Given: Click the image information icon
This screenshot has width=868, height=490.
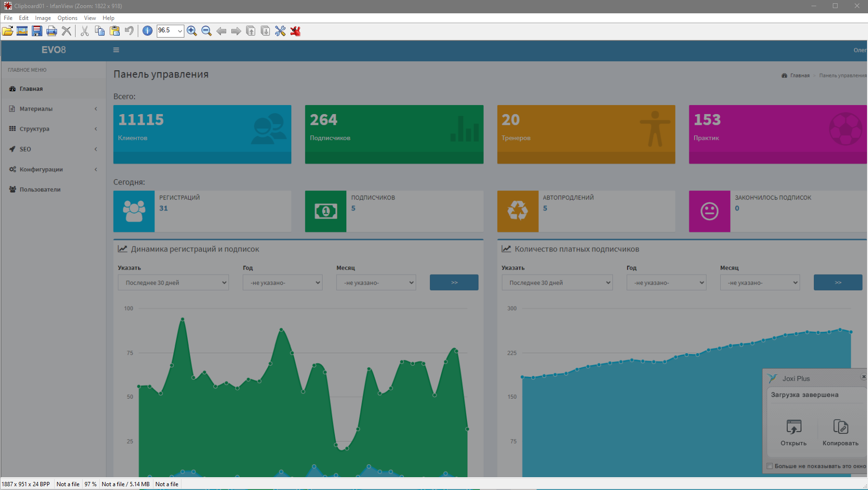Looking at the screenshot, I should [x=147, y=31].
